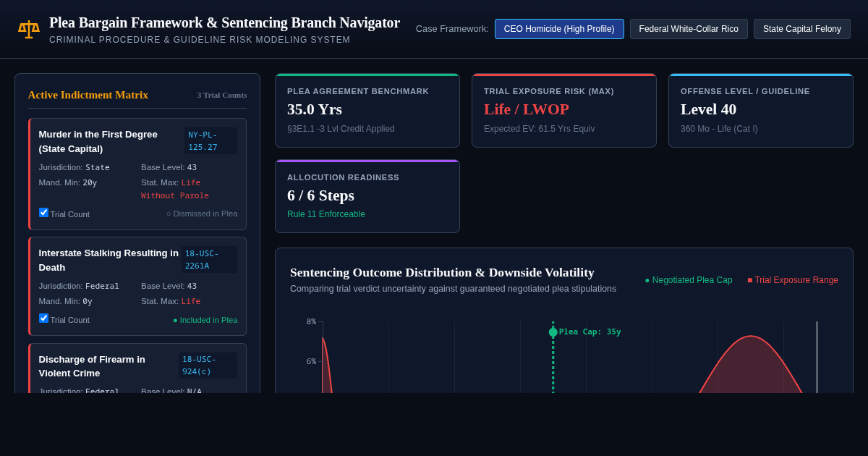Click the Active Indictment Matrix heading
This screenshot has width=868, height=456.
(88, 95)
